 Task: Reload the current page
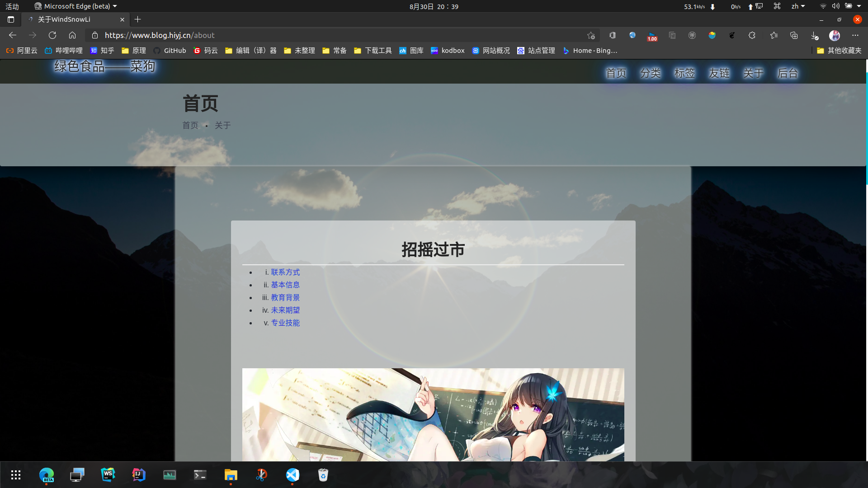coord(52,35)
